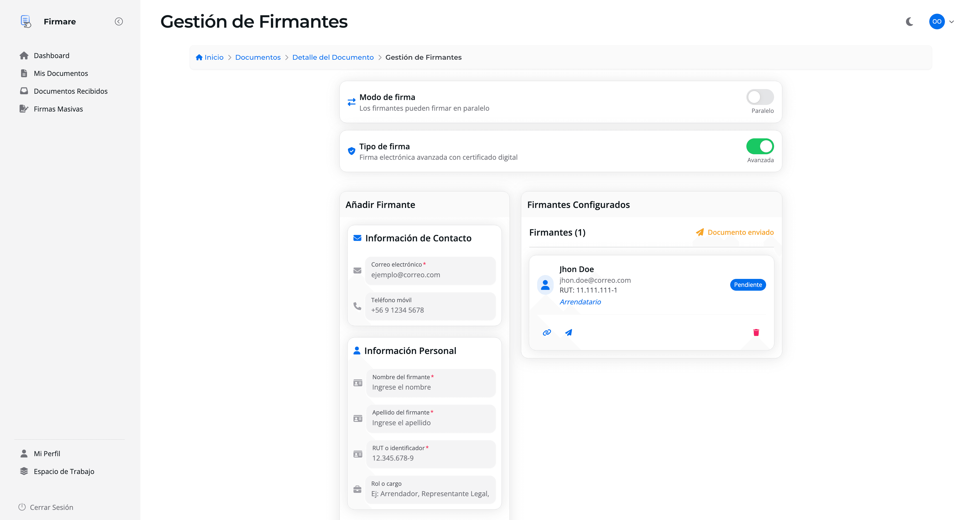The width and height of the screenshot is (980, 520).
Task: Click the Documentos breadcrumb link
Action: pyautogui.click(x=257, y=57)
